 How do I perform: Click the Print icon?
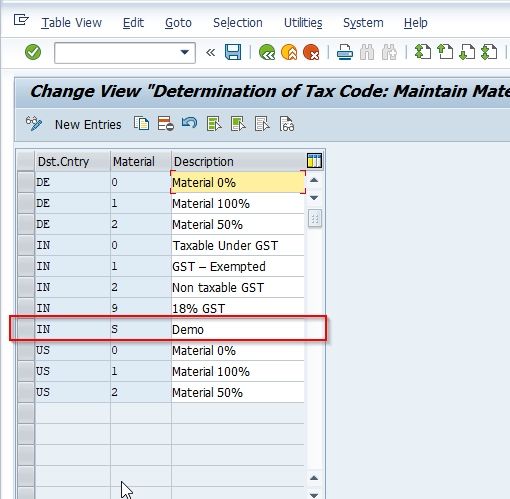[x=345, y=52]
